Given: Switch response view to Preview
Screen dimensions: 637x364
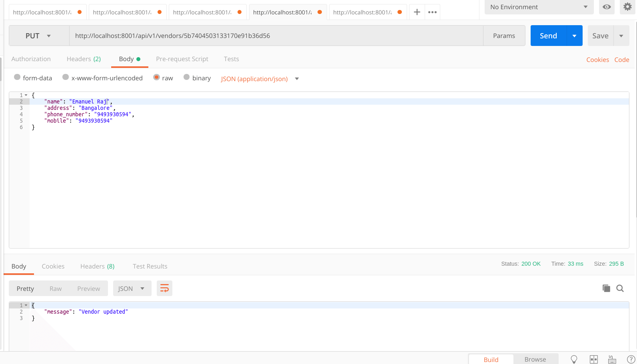Looking at the screenshot, I should 88,288.
